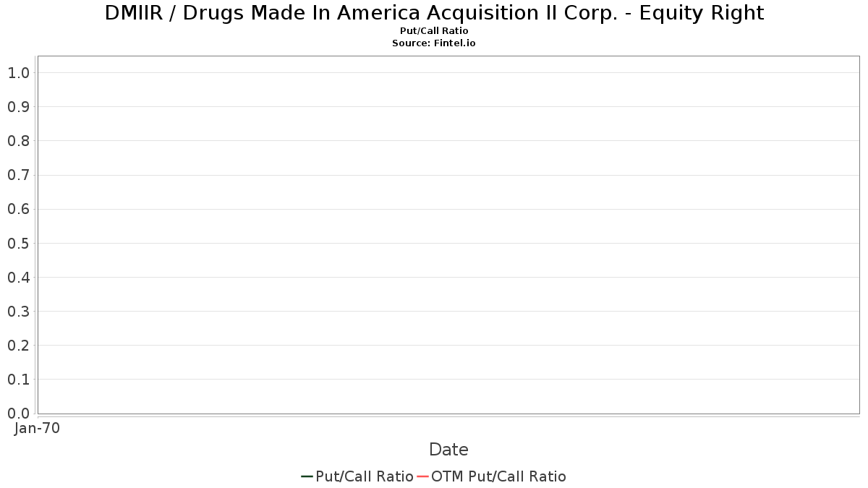Open the Source: Fintel.io text
The image size is (868, 488).
coord(434,43)
